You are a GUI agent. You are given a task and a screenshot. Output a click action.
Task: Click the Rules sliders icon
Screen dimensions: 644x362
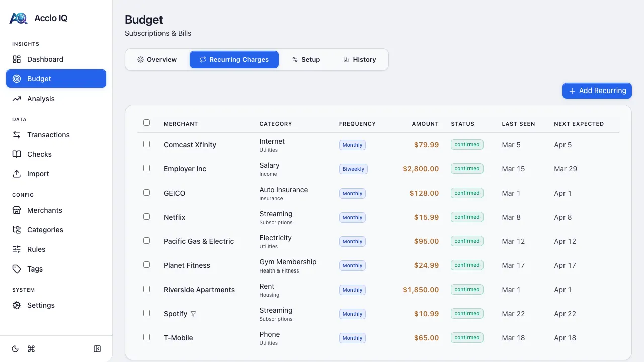tap(17, 249)
